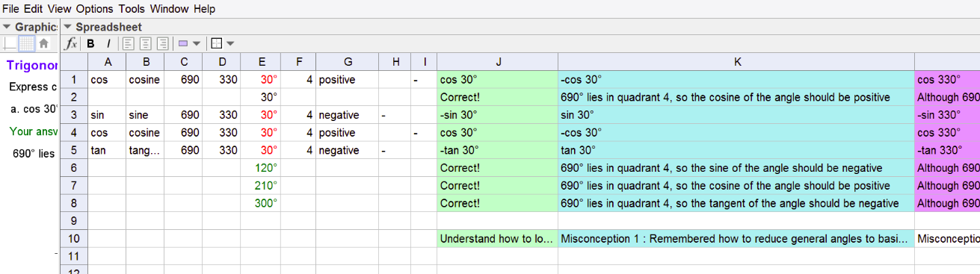This screenshot has height=274, width=980.
Task: Set right text alignment
Action: click(x=162, y=43)
